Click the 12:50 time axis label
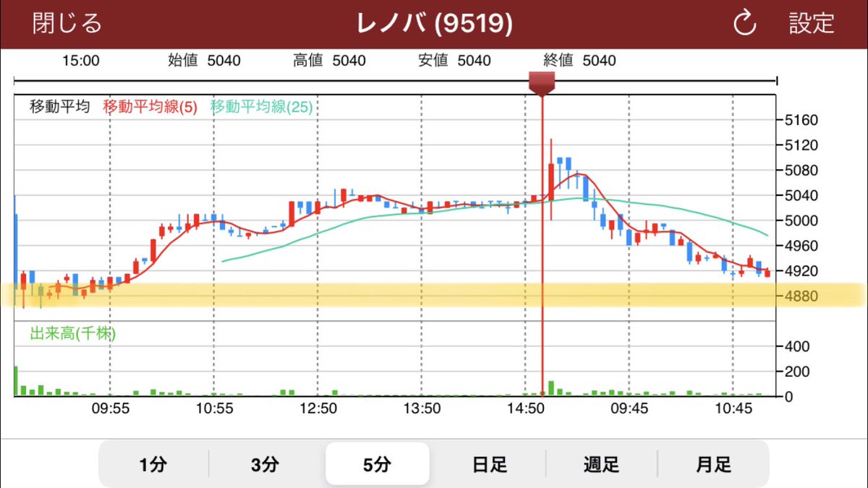The height and width of the screenshot is (488, 868). point(318,408)
